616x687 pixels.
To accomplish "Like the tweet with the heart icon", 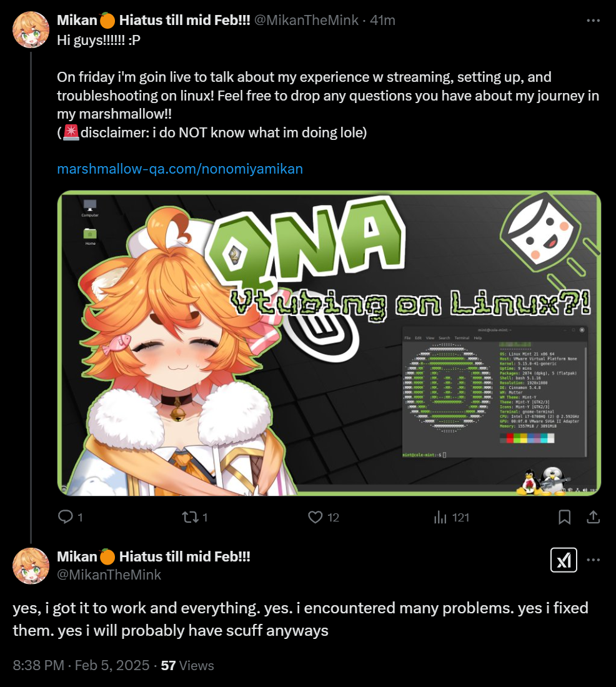I will click(x=315, y=518).
